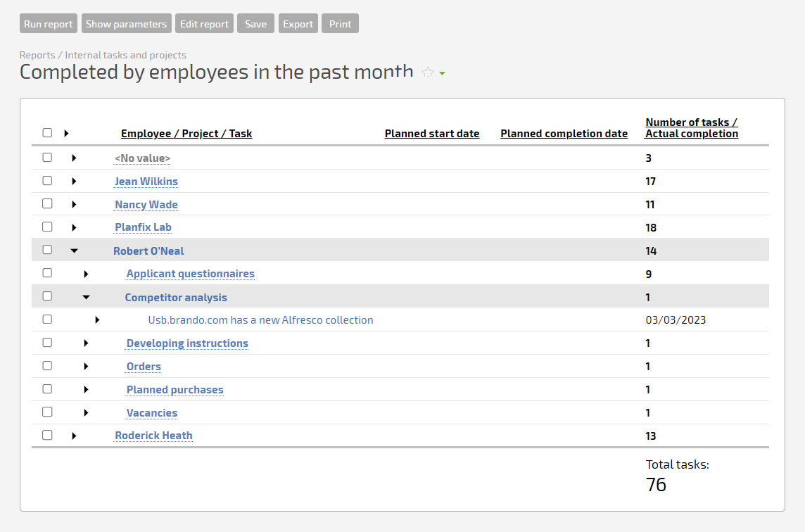The height and width of the screenshot is (532, 805).
Task: Go to Reports breadcrumb
Action: [37, 55]
